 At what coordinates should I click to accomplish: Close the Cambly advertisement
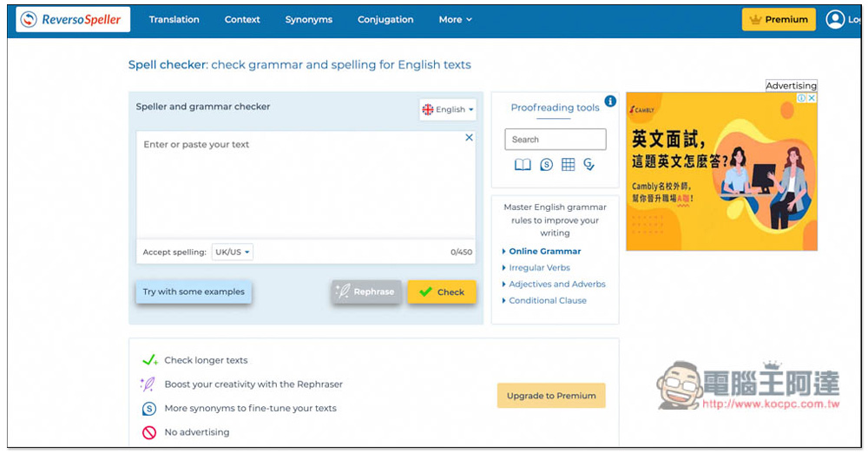[812, 98]
